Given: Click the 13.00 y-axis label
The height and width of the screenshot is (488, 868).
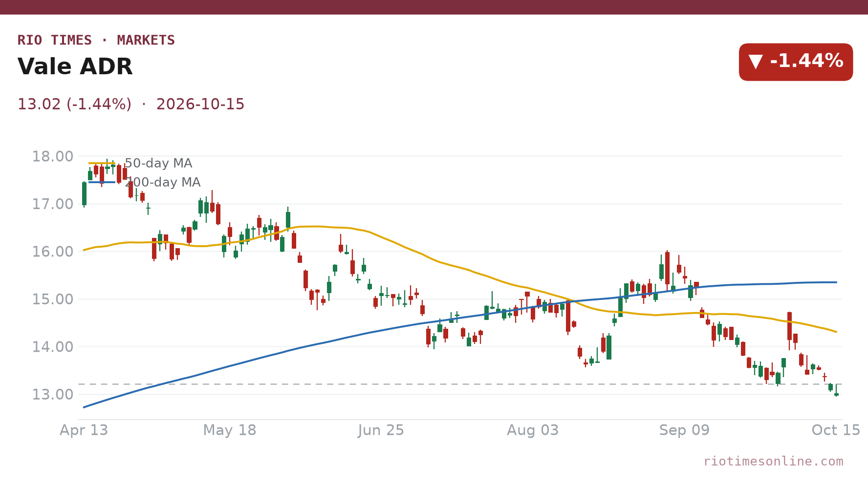Looking at the screenshot, I should 53,394.
